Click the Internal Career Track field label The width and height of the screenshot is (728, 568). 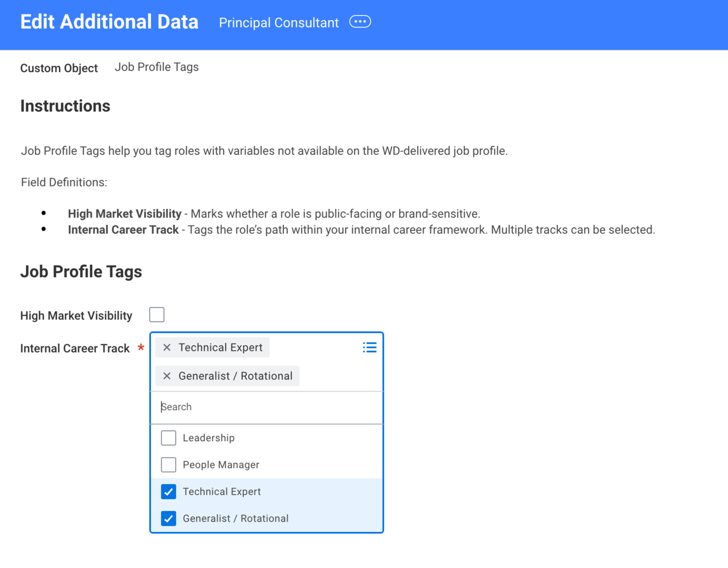pyautogui.click(x=75, y=349)
